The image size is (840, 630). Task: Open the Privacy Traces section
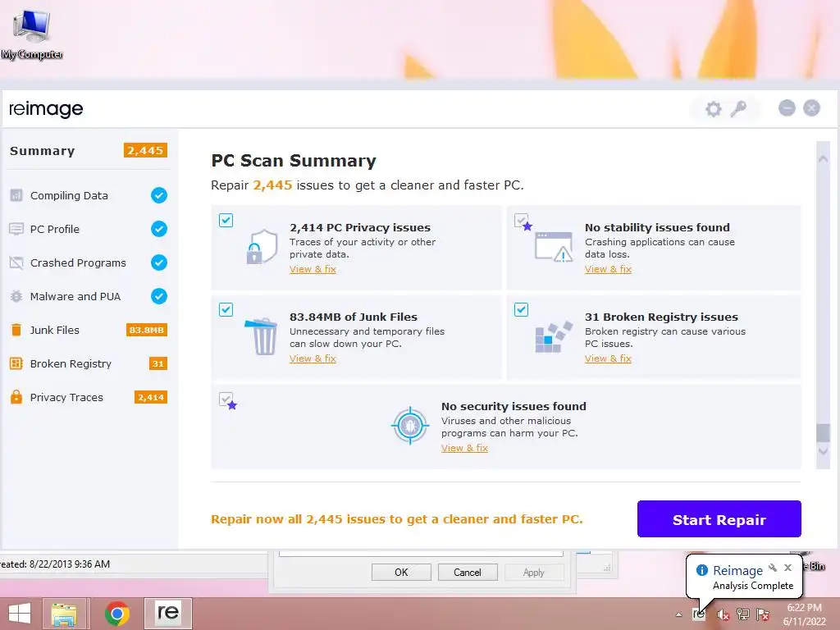89,398
